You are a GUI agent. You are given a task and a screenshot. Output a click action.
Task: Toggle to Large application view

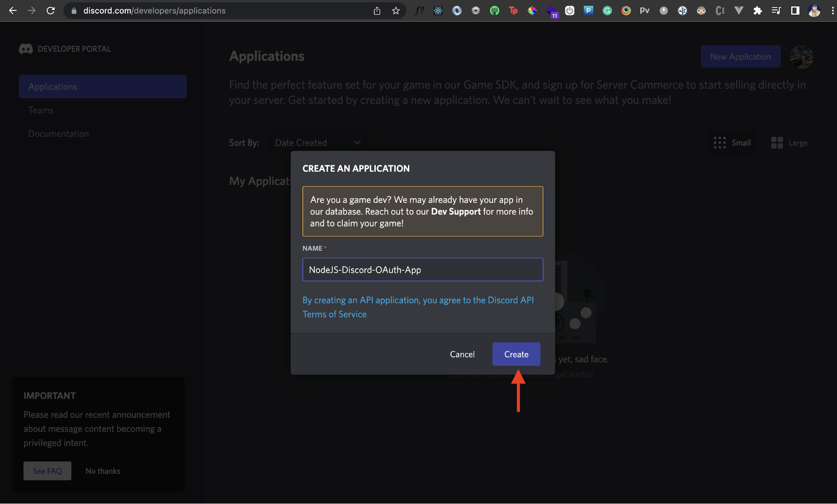coord(789,142)
